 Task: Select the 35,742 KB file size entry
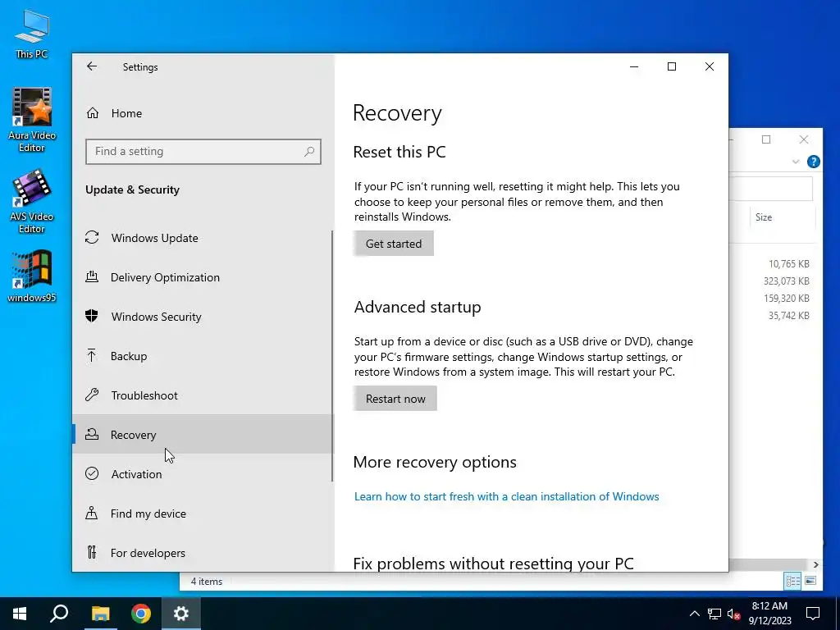point(788,316)
